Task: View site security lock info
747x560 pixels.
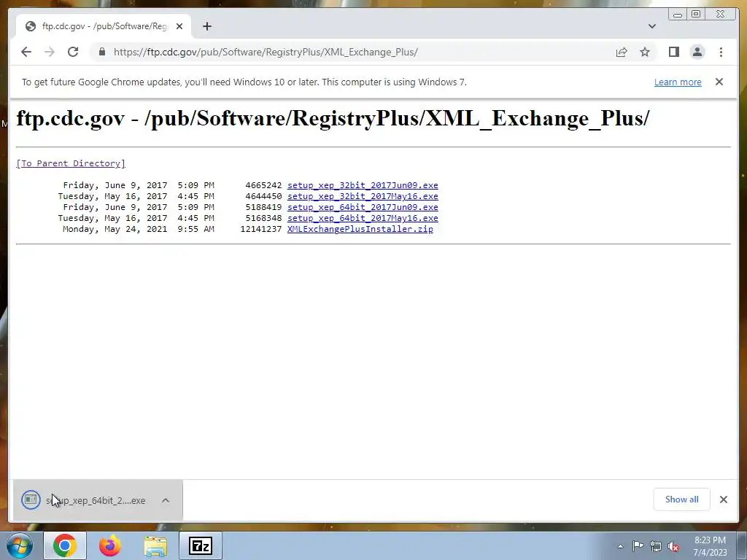Action: (102, 52)
